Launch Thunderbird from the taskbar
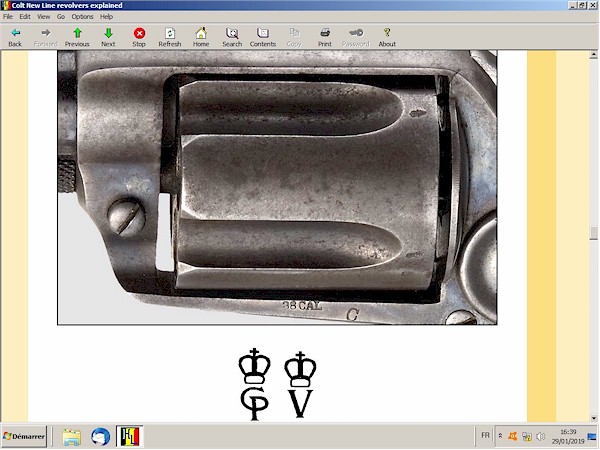Viewport: 600px width, 450px height. point(101,437)
